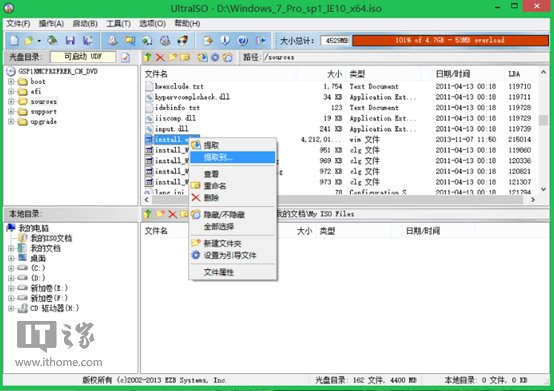Choose 设置为引导文件 in context menu
The width and height of the screenshot is (554, 391).
(x=232, y=255)
